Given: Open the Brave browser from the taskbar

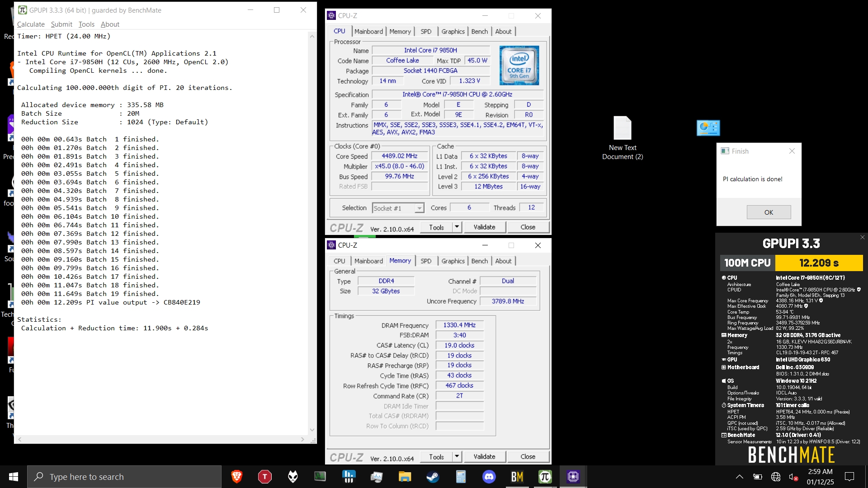Looking at the screenshot, I should click(x=236, y=477).
